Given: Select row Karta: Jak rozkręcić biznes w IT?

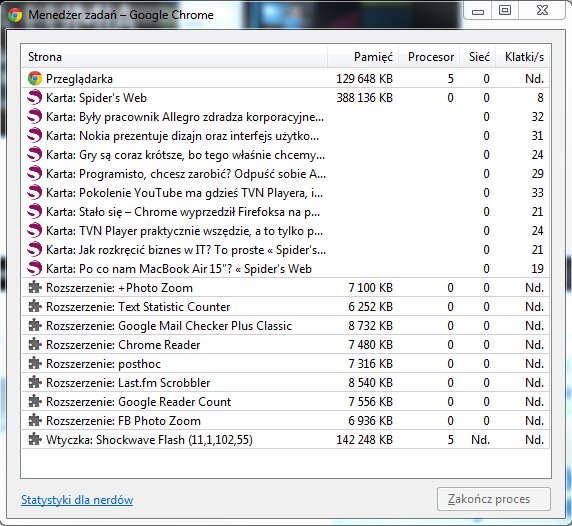Looking at the screenshot, I should [286, 249].
